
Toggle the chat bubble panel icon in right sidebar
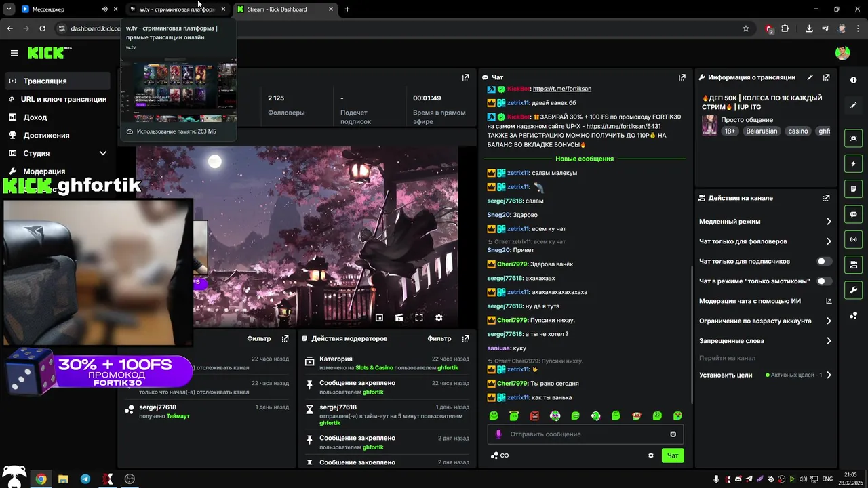pyautogui.click(x=853, y=214)
